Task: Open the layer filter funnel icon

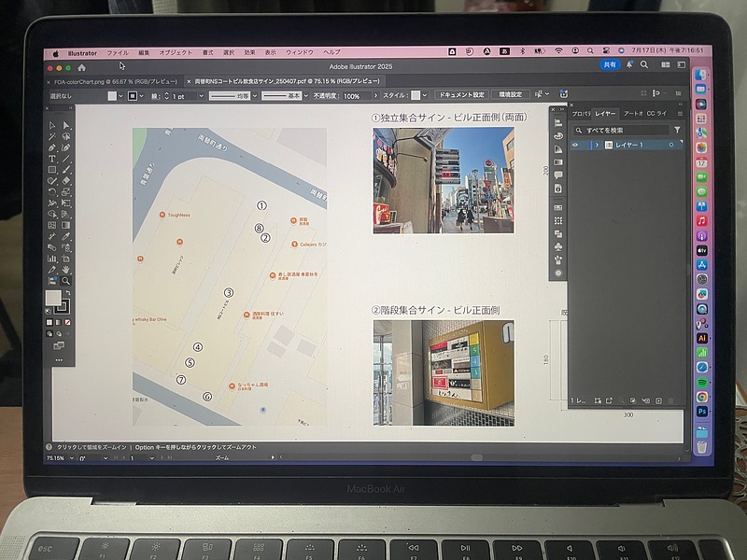Action: pos(678,131)
